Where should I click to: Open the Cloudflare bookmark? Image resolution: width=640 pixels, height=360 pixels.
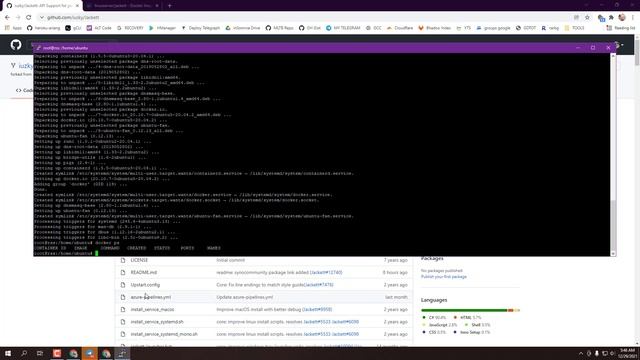400,28
